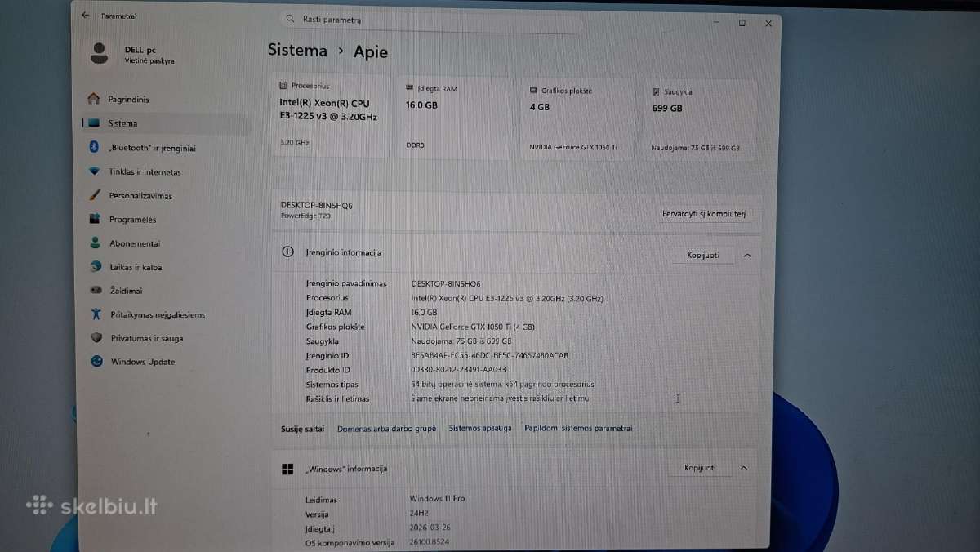Click the Programėlės apps icon
Image resolution: width=980 pixels, height=552 pixels.
click(95, 219)
